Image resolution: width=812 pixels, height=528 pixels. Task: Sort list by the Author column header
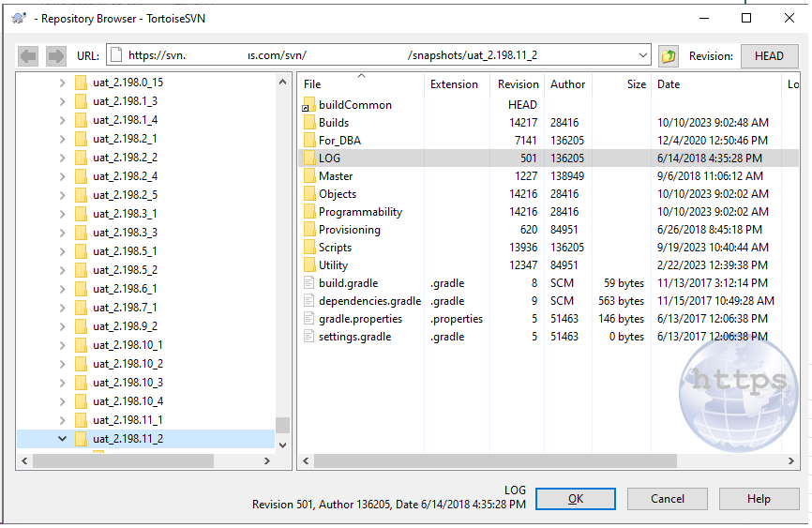point(568,84)
